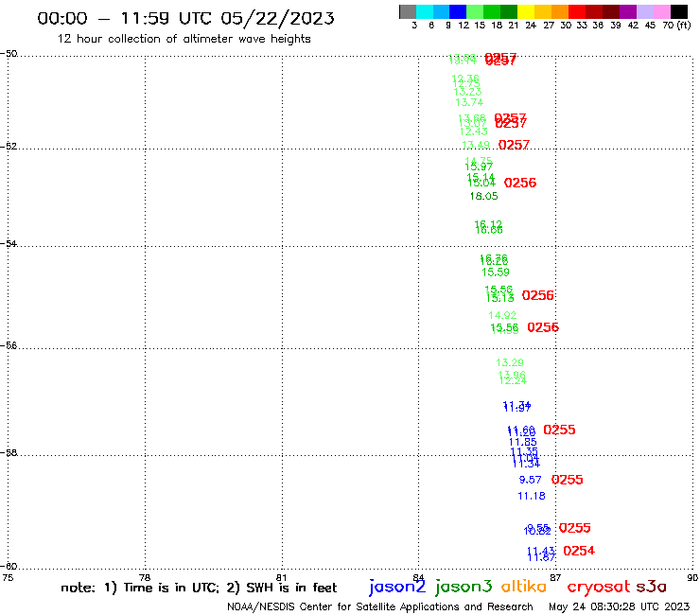Click the 9.57 wave height value
This screenshot has height=615, width=700.
click(x=531, y=480)
